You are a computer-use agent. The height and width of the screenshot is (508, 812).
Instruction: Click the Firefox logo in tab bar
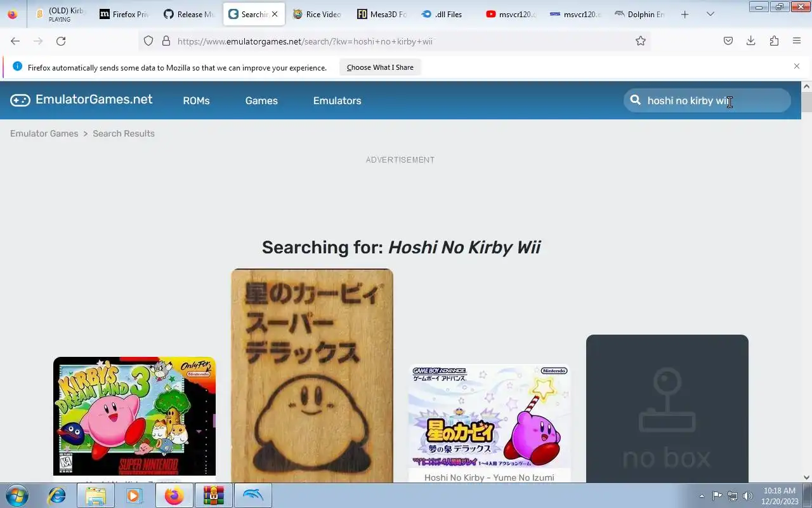coord(12,14)
